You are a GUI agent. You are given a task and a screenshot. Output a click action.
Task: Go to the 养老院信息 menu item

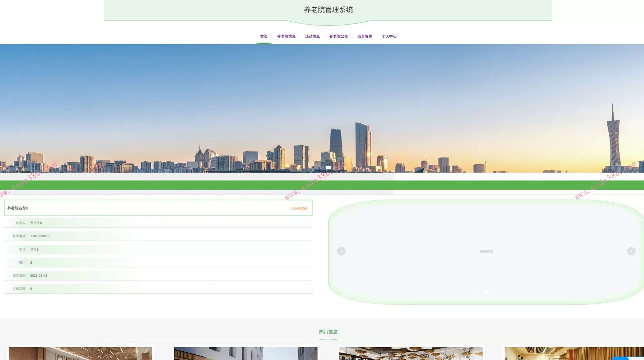pos(286,36)
